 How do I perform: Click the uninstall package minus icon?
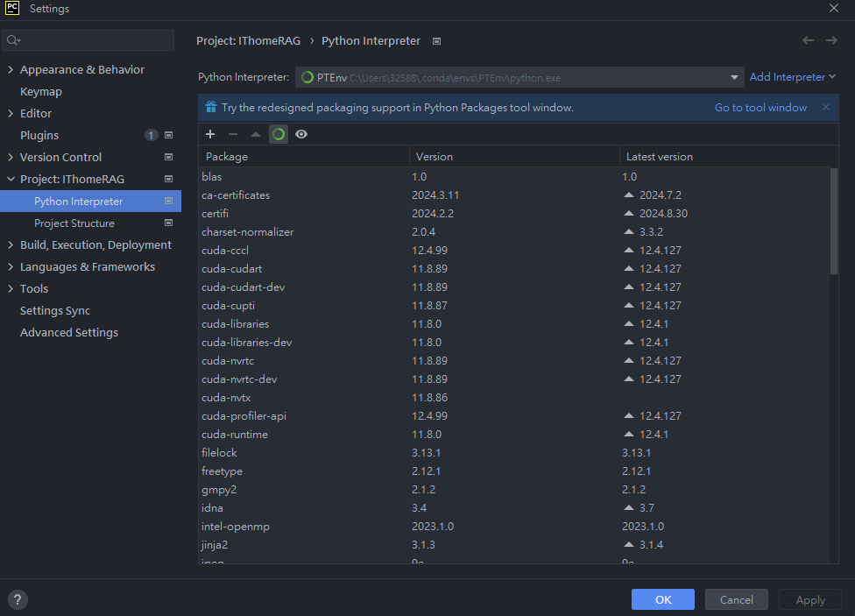click(x=233, y=134)
